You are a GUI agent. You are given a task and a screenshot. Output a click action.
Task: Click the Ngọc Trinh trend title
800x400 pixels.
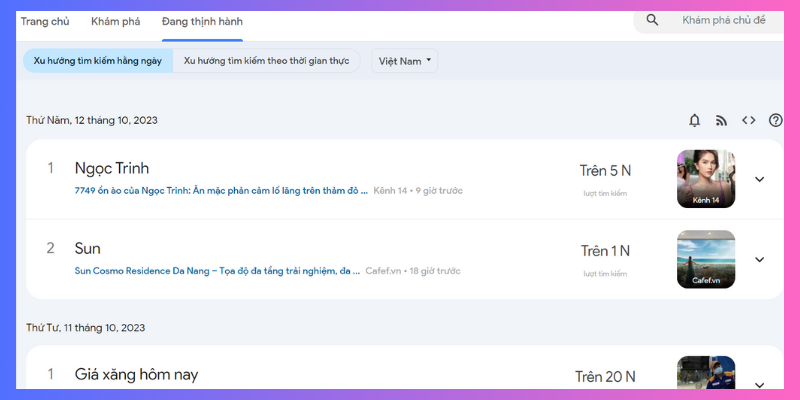(112, 168)
